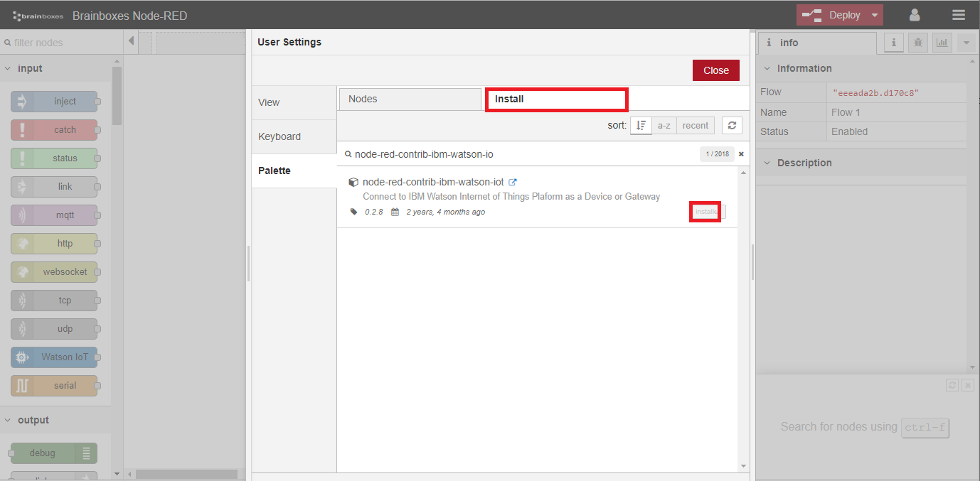
Task: Refresh the palette search results
Action: 732,125
